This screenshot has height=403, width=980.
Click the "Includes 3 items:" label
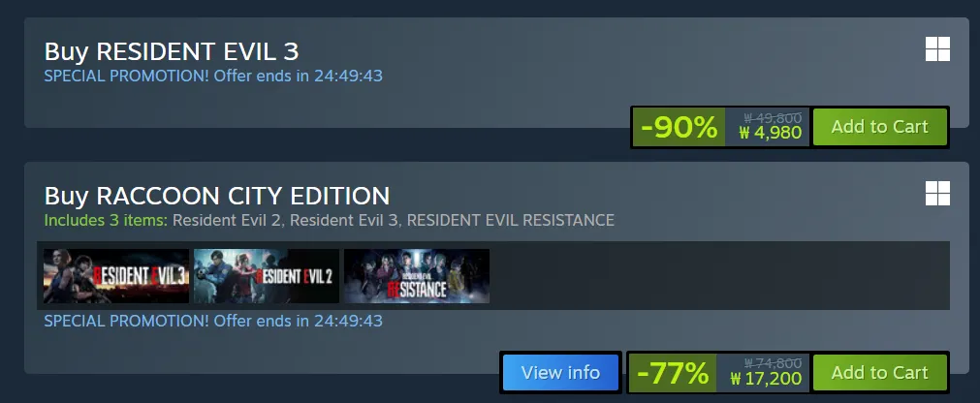(x=106, y=220)
